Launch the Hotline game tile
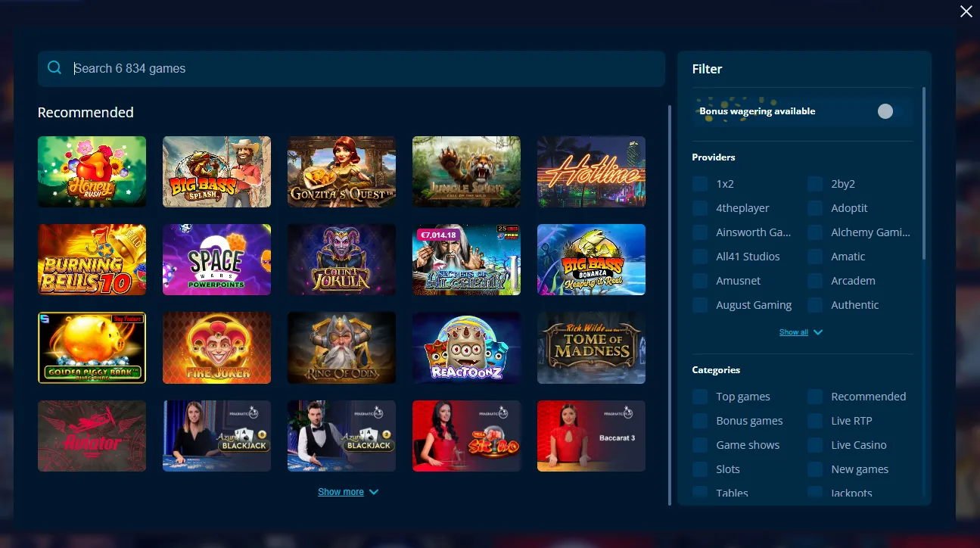Viewport: 980px width, 548px height. point(591,172)
